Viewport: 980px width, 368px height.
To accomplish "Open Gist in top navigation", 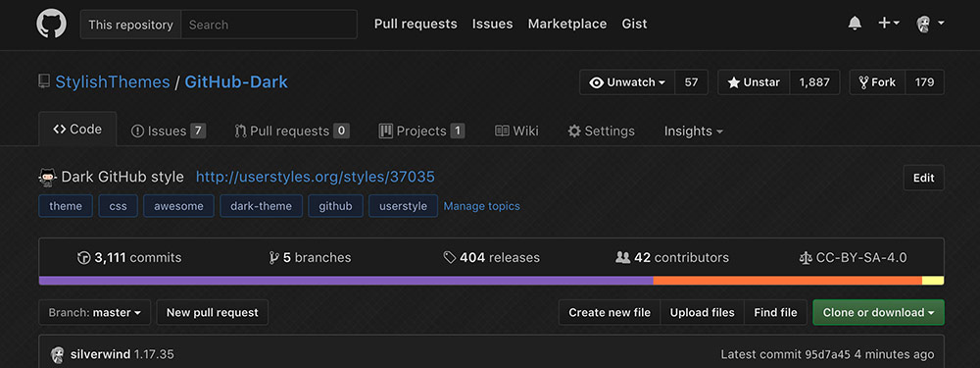I will coord(634,24).
